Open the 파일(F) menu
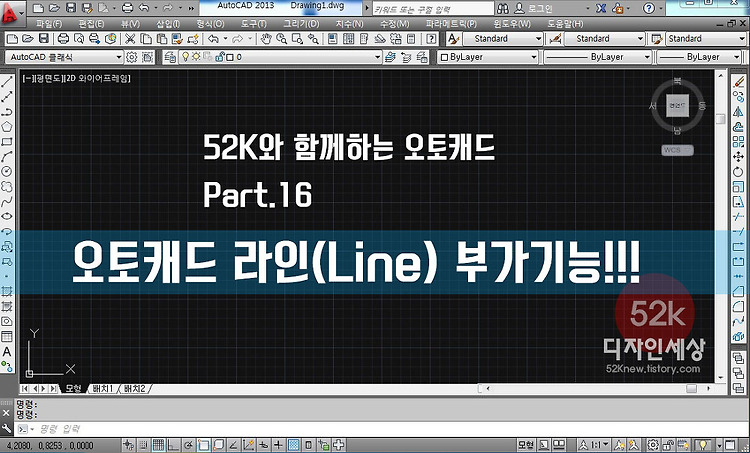Image resolution: width=750 pixels, height=453 pixels. pos(48,23)
